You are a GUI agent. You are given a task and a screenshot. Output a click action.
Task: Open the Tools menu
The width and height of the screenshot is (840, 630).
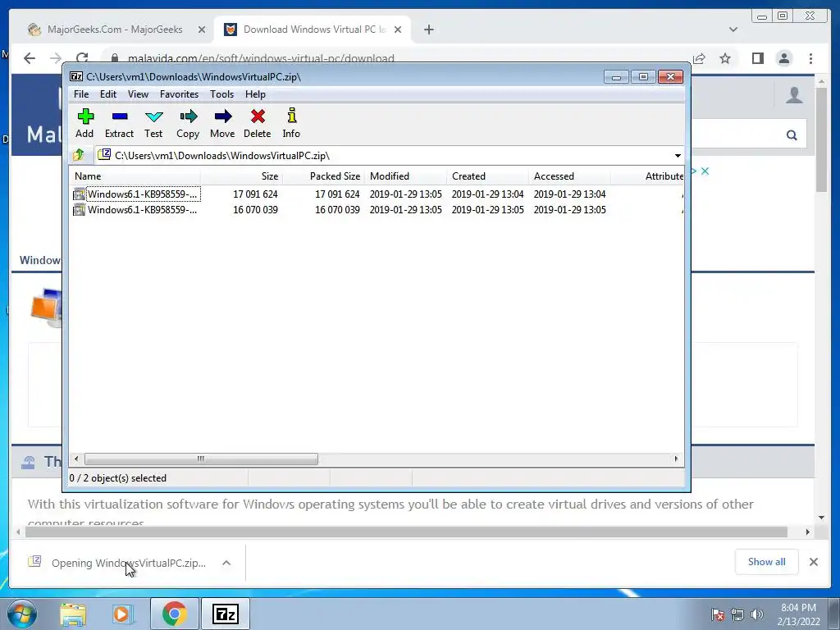pos(221,94)
